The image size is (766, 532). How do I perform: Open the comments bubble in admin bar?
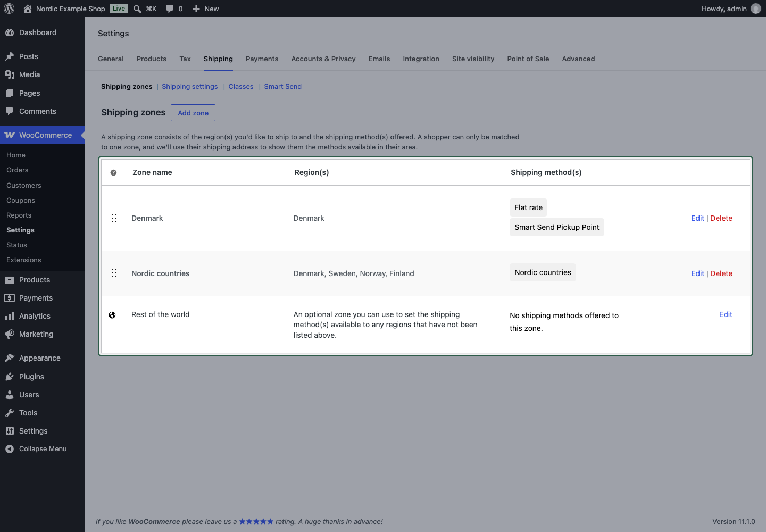170,9
